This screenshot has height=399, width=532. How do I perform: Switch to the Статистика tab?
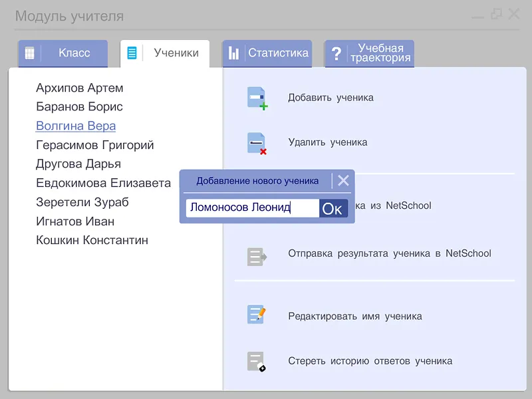click(275, 53)
